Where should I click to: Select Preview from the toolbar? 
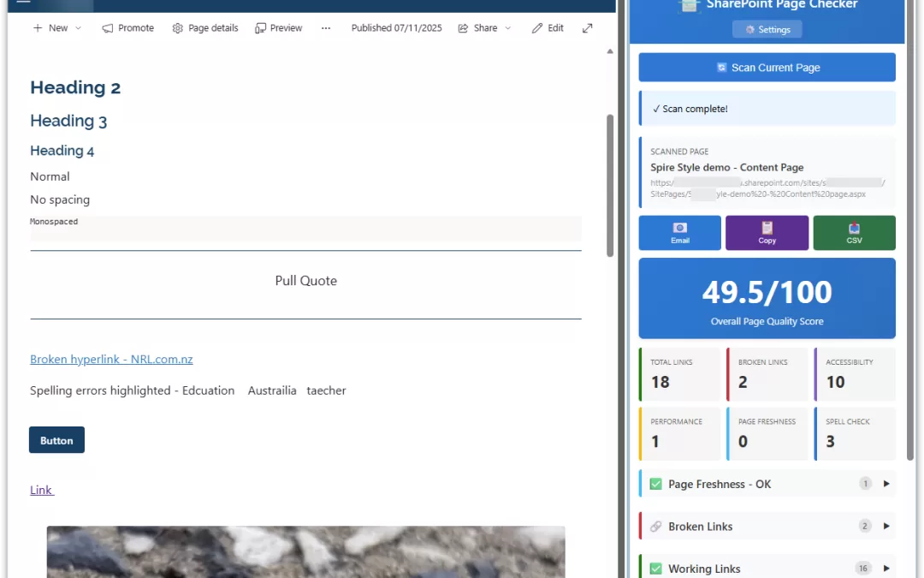pos(278,27)
